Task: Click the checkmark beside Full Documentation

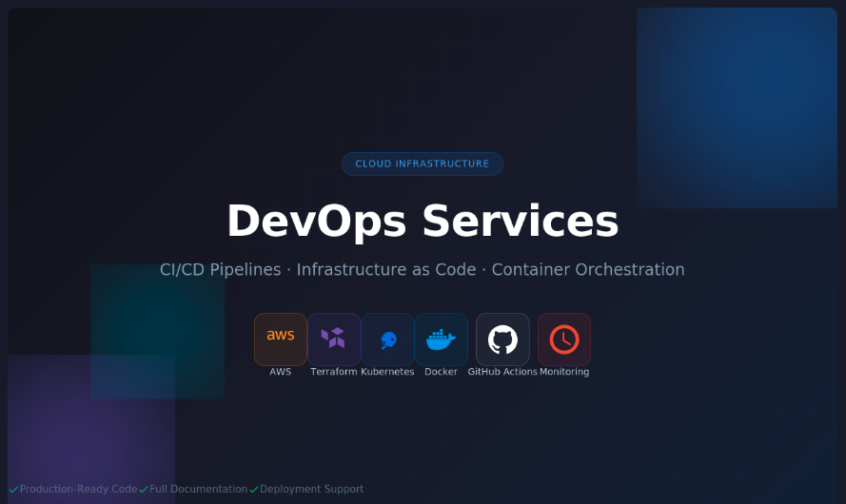Action: [x=144, y=490]
